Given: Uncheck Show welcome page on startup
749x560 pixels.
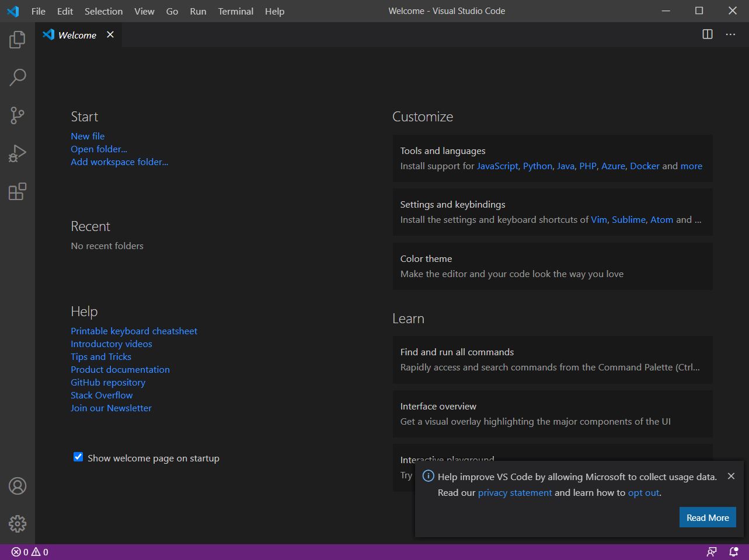Looking at the screenshot, I should pos(78,457).
